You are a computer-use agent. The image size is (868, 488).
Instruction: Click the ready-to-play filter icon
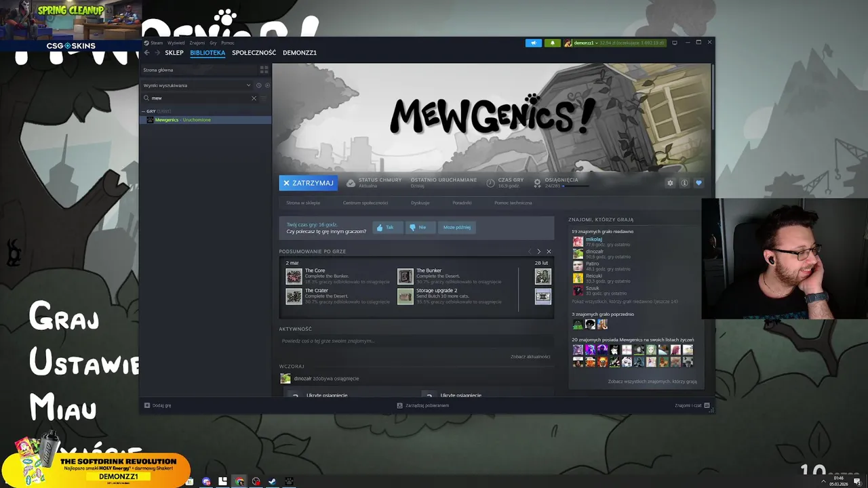(267, 85)
